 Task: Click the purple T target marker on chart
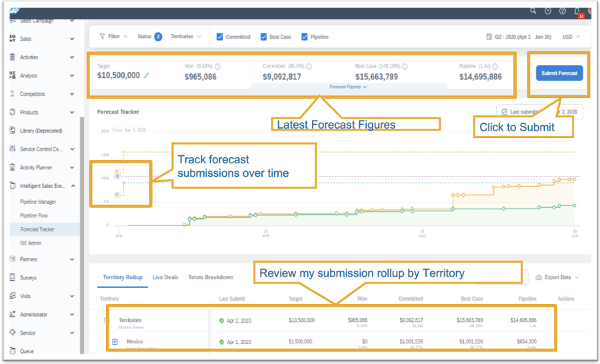[x=117, y=176]
